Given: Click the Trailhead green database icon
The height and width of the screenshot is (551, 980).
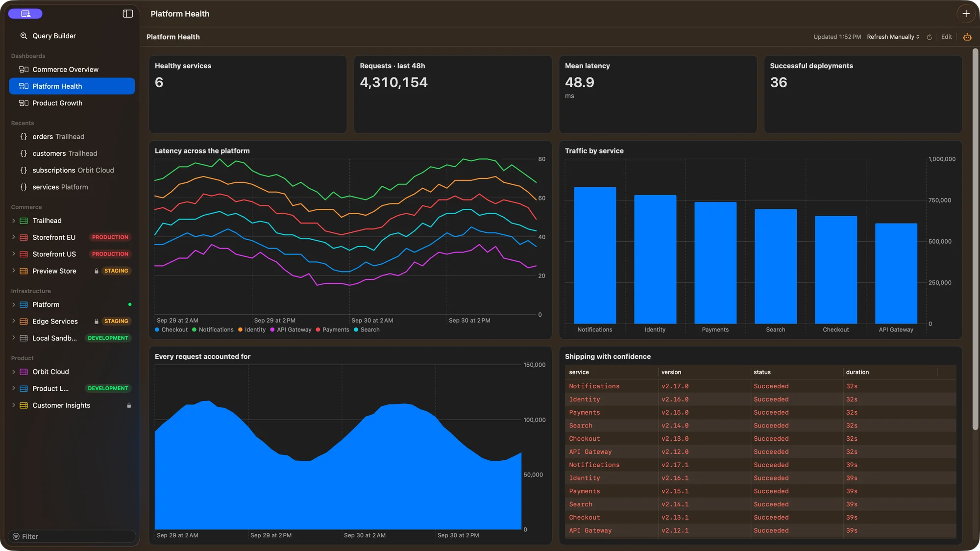Looking at the screenshot, I should point(24,221).
